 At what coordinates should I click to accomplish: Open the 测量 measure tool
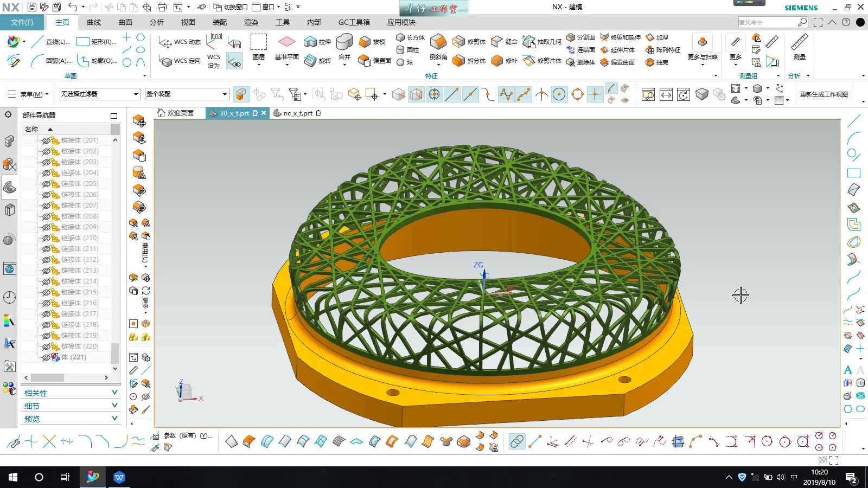tap(799, 43)
